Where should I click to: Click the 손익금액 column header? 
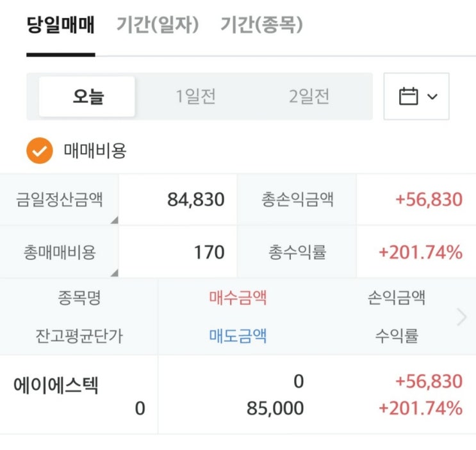(397, 297)
